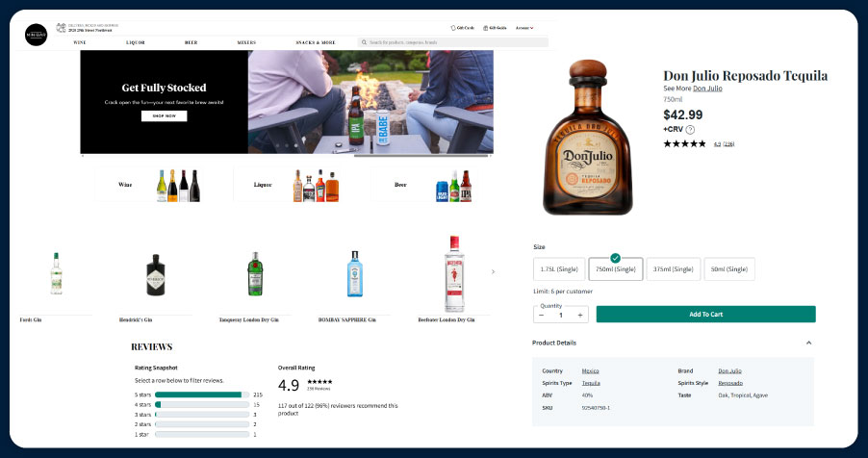Increase quantity with the plus button
Screen dimensions: 868x458
580,315
